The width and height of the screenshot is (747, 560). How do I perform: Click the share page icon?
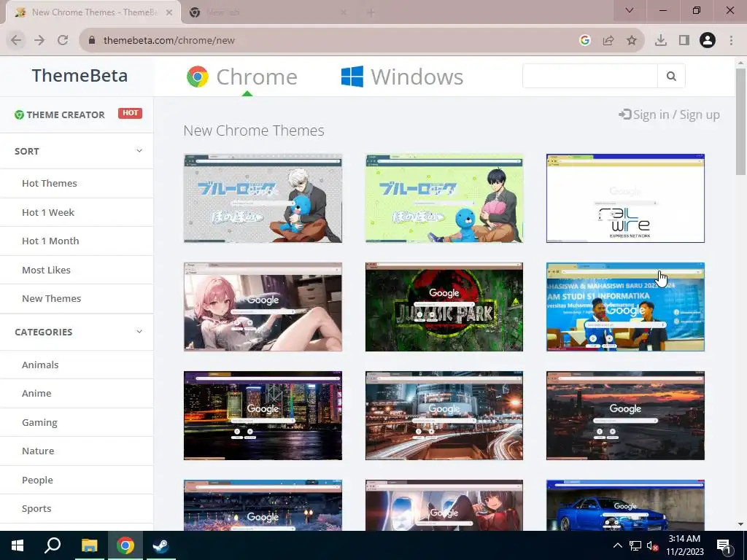[x=608, y=40]
